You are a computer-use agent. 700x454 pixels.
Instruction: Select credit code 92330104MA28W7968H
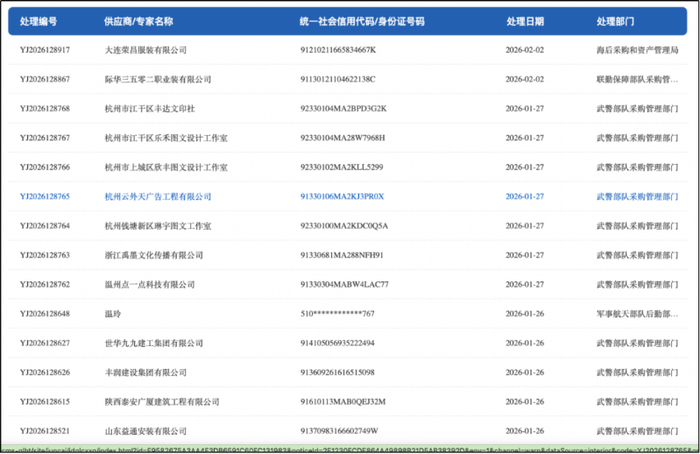click(x=342, y=138)
